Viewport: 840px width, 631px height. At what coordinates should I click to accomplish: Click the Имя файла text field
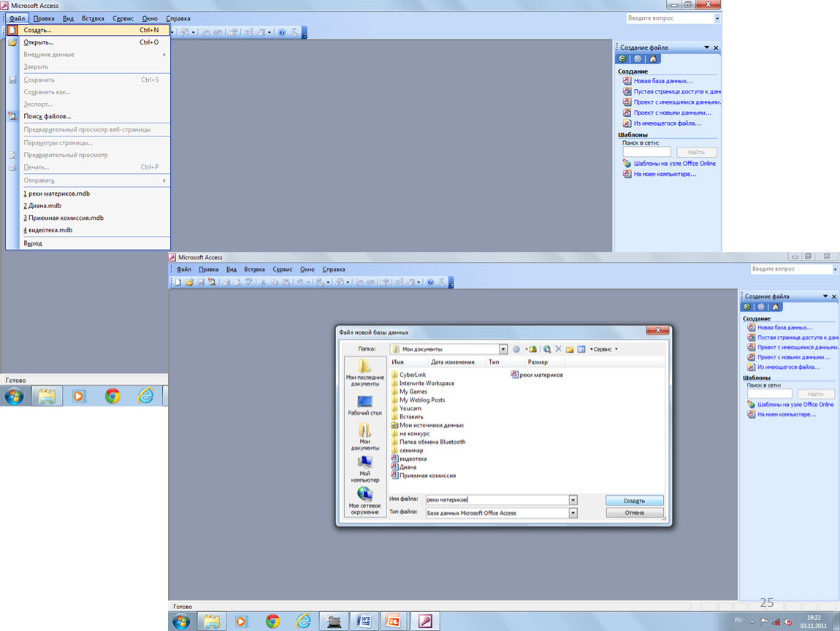[x=497, y=500]
